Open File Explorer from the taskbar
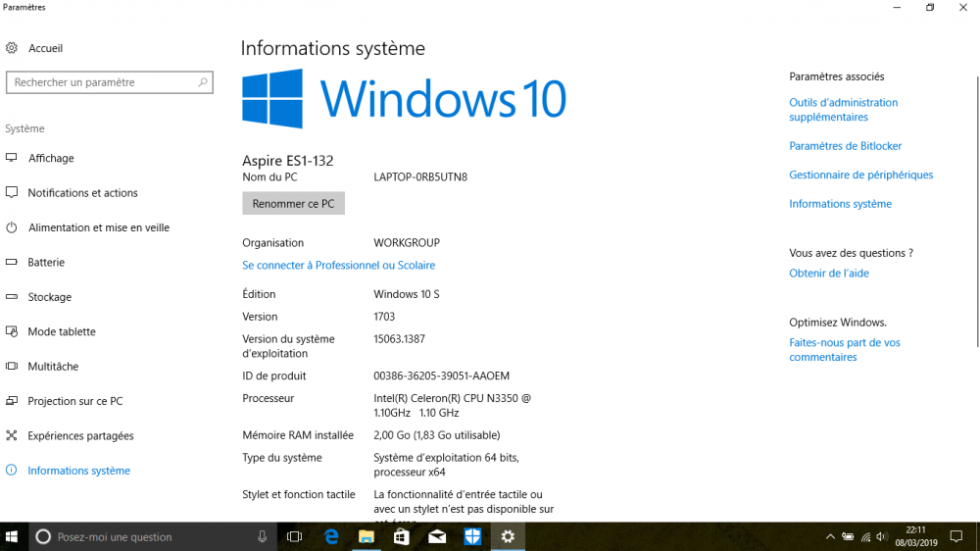Screen dimensions: 980x551 click(x=367, y=536)
